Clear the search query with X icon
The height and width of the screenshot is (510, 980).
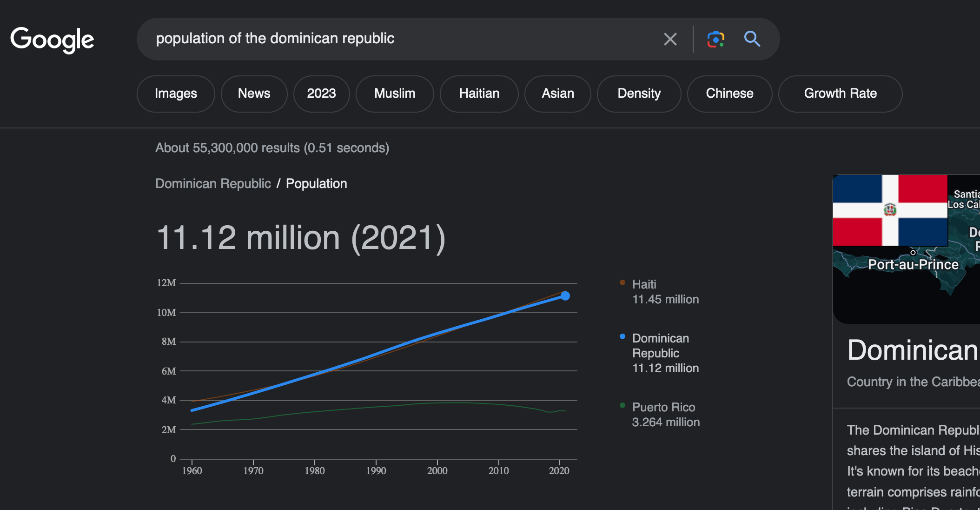670,39
